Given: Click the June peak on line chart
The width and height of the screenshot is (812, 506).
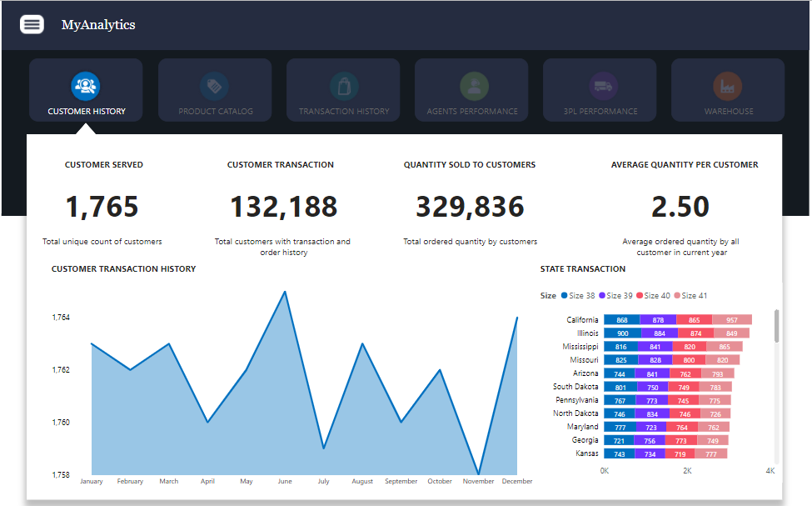Looking at the screenshot, I should tap(285, 292).
